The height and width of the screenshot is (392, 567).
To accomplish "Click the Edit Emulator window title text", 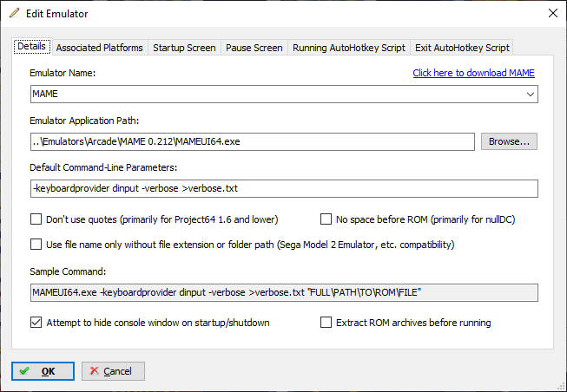I will 57,14.
